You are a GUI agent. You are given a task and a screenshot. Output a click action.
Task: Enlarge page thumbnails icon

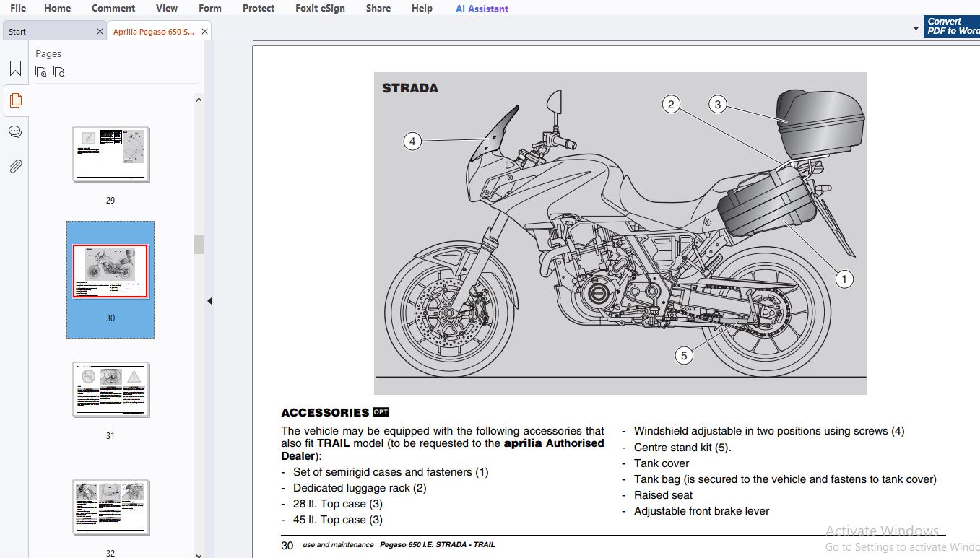click(x=41, y=71)
